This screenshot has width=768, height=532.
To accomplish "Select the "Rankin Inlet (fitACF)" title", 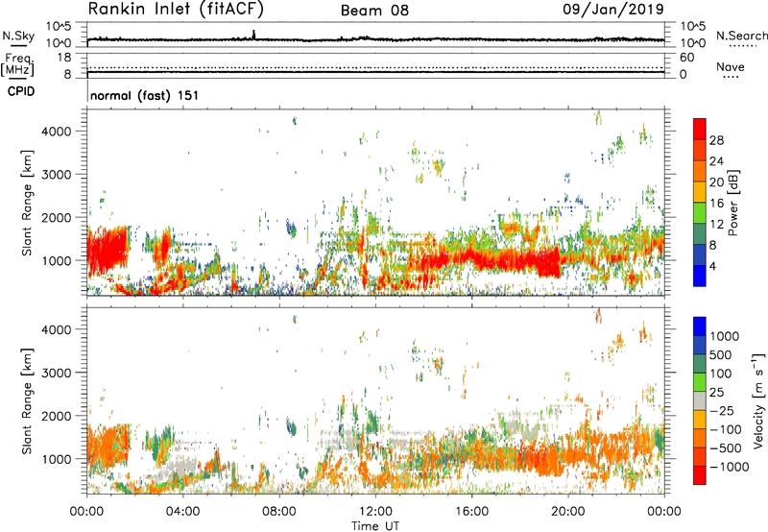I will click(176, 10).
